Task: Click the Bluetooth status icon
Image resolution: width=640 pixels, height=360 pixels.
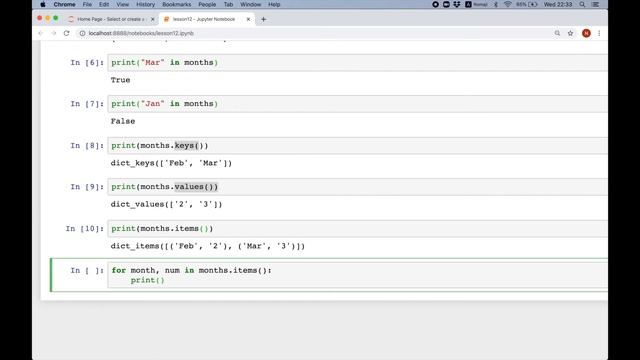Action: [496, 4]
